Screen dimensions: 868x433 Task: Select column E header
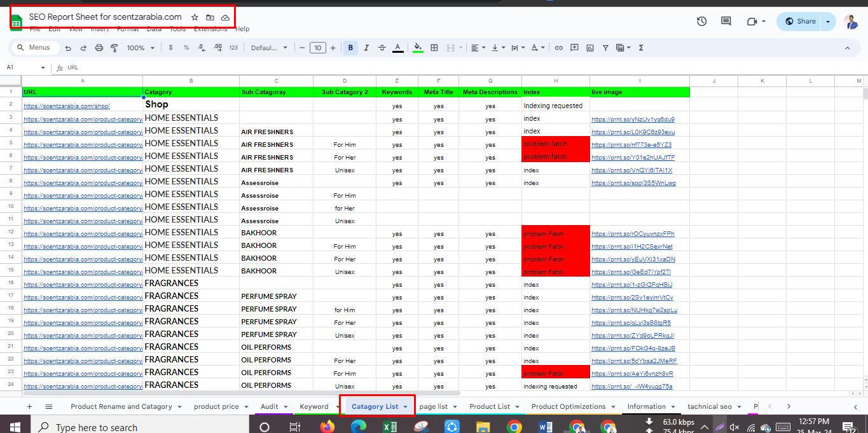tap(397, 81)
